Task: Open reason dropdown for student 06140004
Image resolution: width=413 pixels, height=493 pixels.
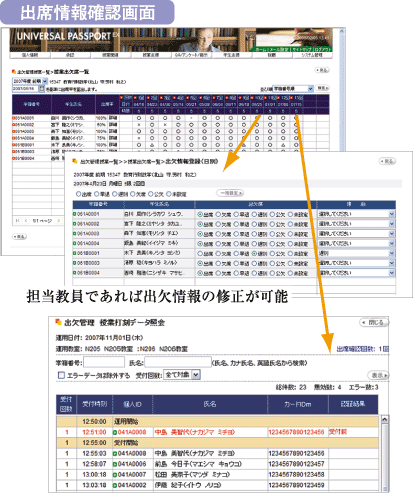Action: point(356,243)
